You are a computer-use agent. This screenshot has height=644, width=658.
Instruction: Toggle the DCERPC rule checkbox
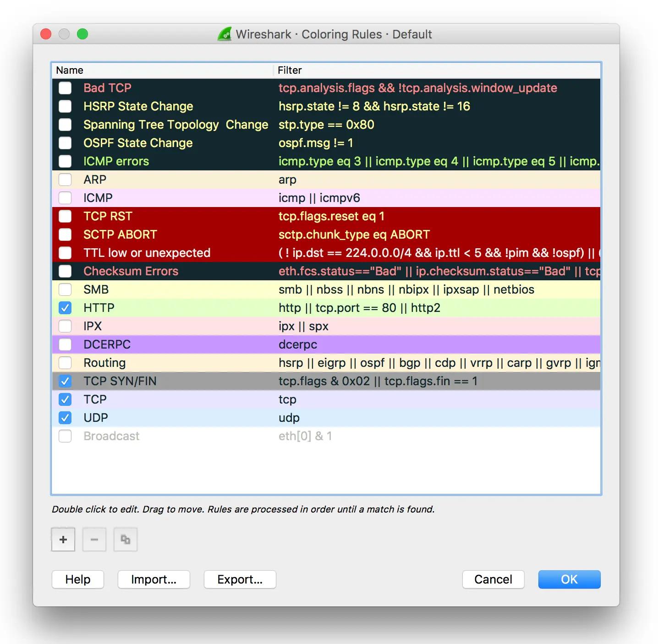[65, 344]
